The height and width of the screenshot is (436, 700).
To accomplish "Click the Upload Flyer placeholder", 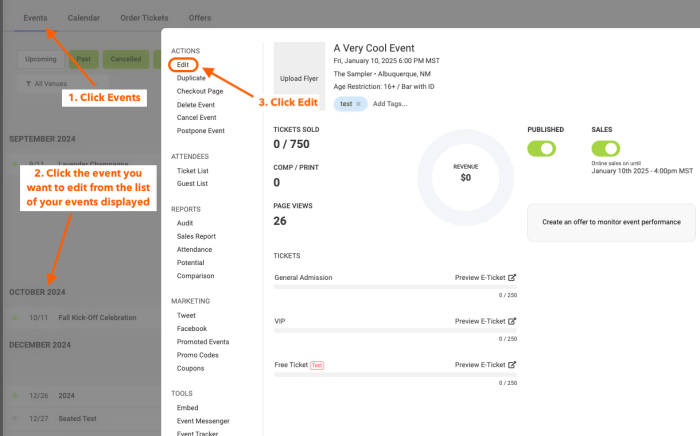I will click(299, 76).
